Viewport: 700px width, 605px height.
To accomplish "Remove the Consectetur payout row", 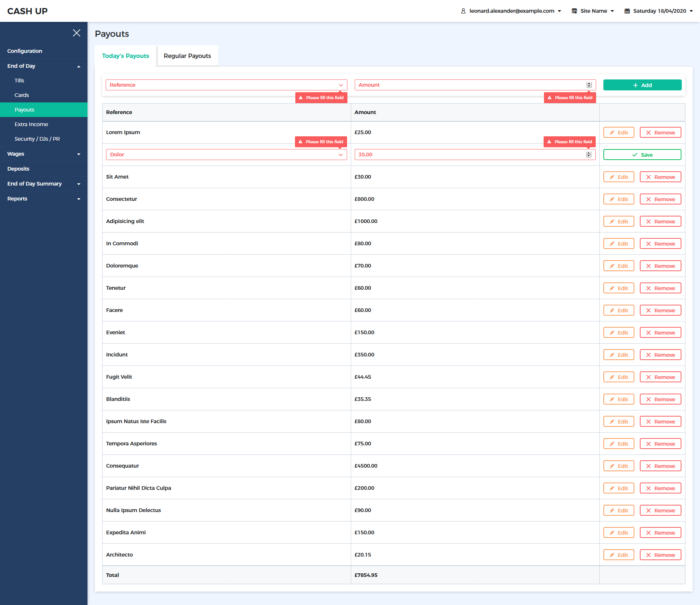I will [660, 199].
